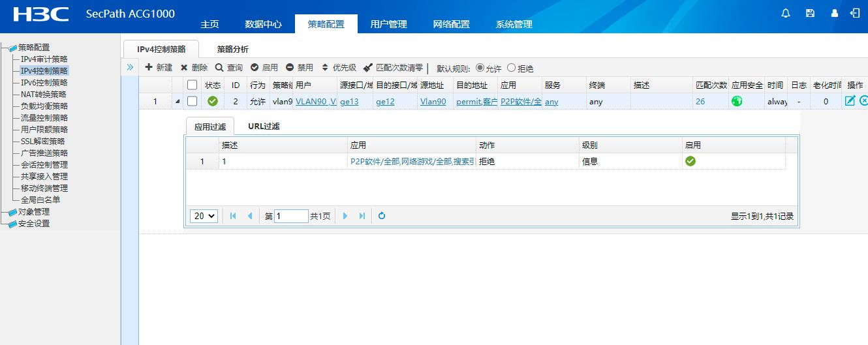Open 数据中心 top menu
The height and width of the screenshot is (345, 868).
click(x=263, y=24)
